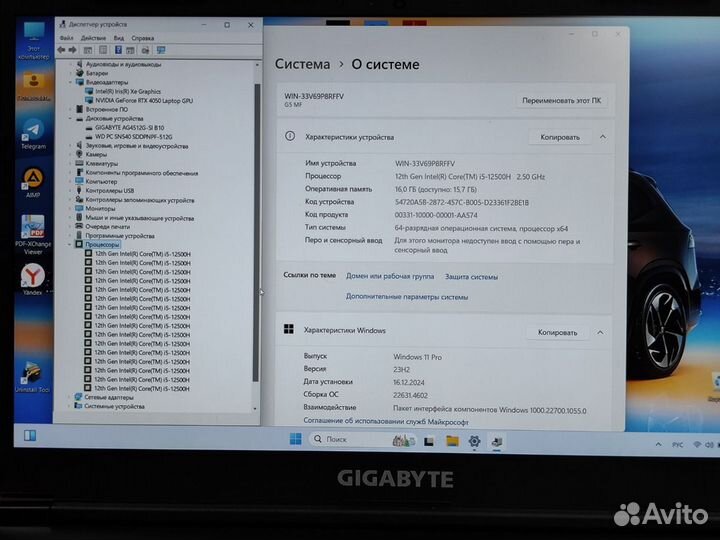720x540 pixels.
Task: Collapse the Видеоадаптеры tree node
Action: (x=71, y=82)
